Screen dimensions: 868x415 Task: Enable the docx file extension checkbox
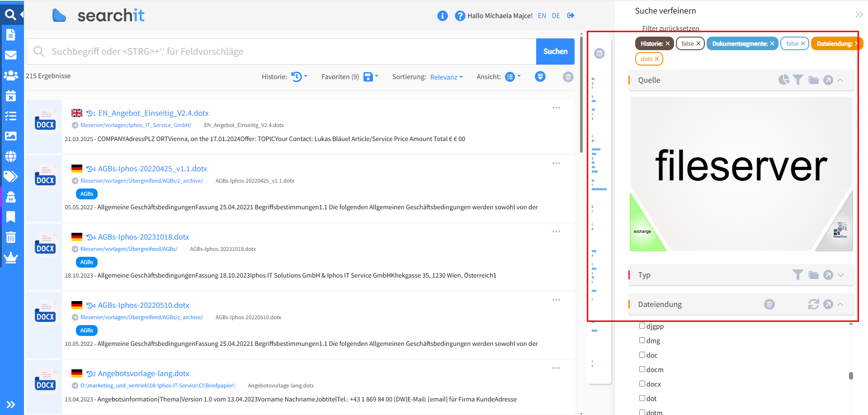[x=642, y=384]
